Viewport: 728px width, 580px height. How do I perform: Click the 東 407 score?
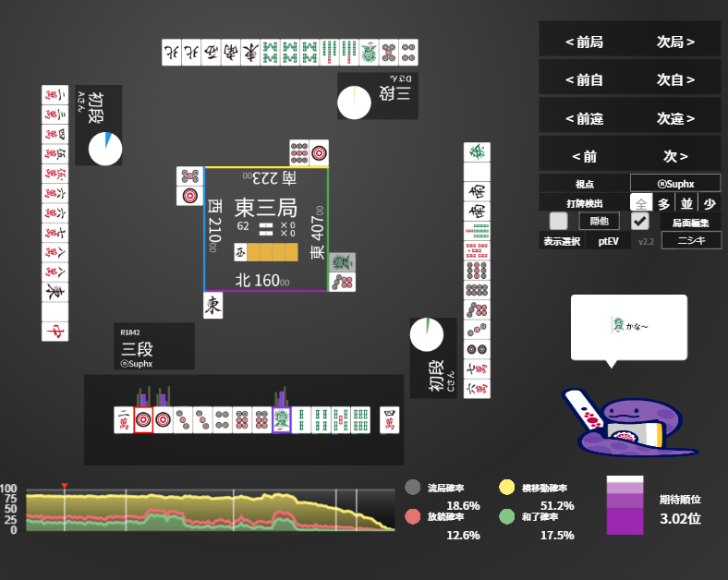coord(317,233)
